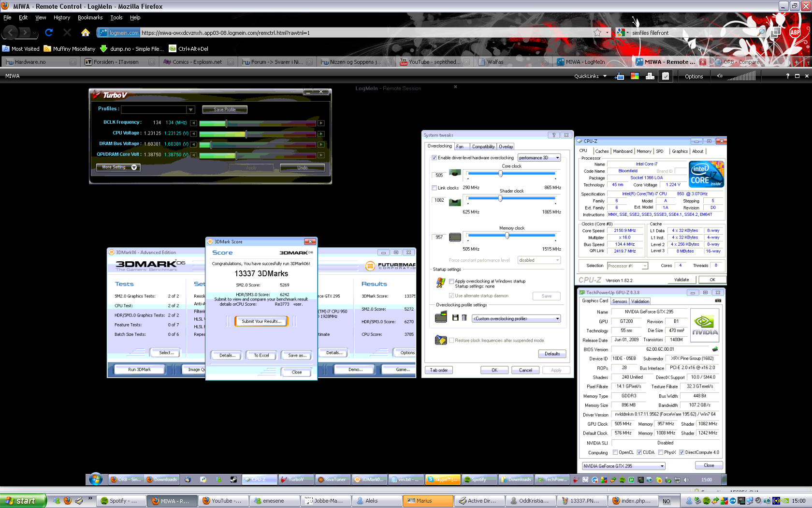Mute remote sound speaker icon in LogMeIn
The image size is (812, 508).
point(720,76)
